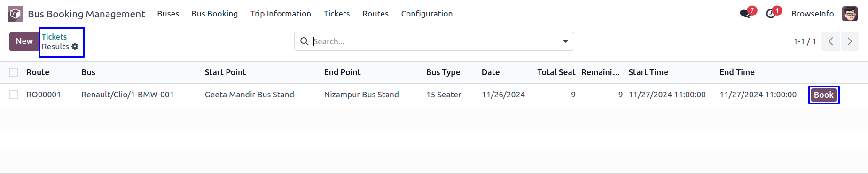The image size is (868, 174).
Task: Tick the select-all header checkbox
Action: point(14,72)
